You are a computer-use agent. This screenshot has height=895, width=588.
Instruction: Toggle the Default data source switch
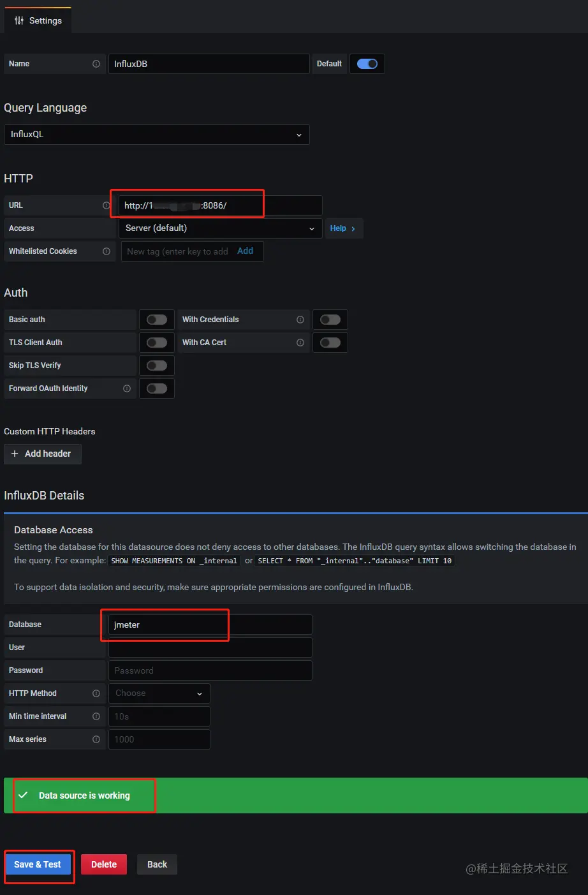(367, 64)
